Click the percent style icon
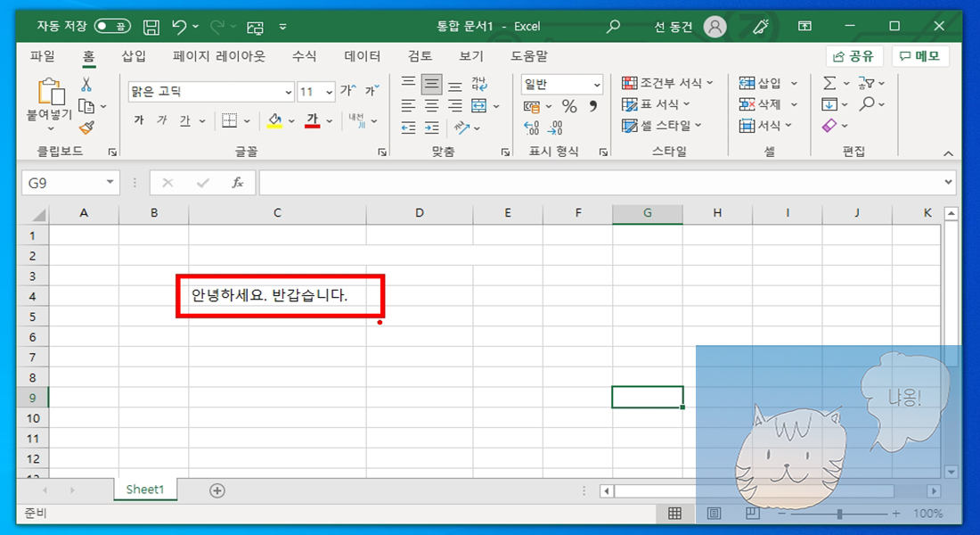 [568, 106]
